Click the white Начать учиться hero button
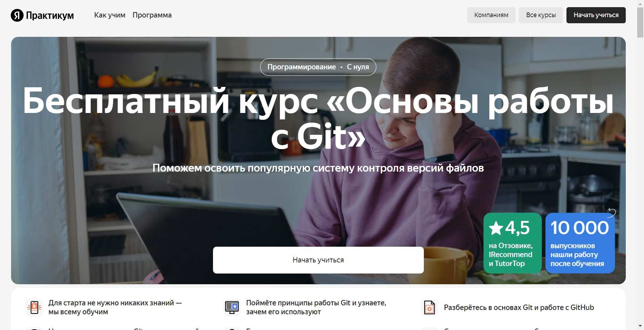The height and width of the screenshot is (330, 644). coord(318,260)
